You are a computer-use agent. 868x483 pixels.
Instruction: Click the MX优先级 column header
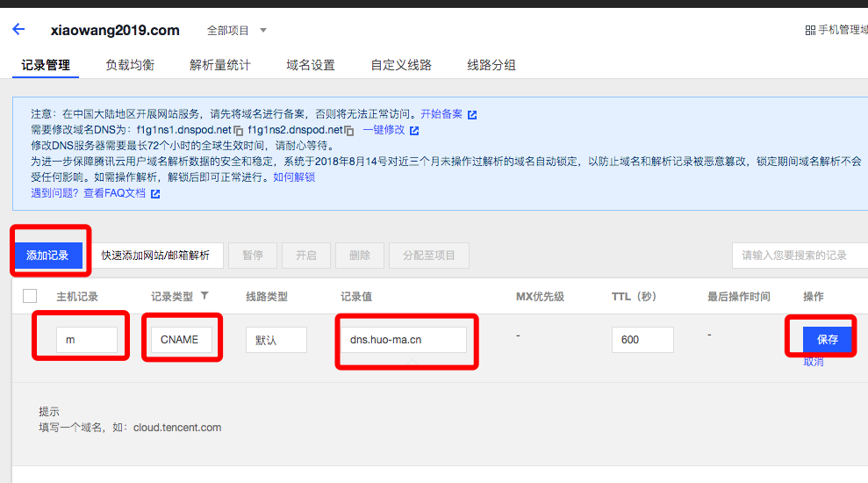click(x=540, y=296)
